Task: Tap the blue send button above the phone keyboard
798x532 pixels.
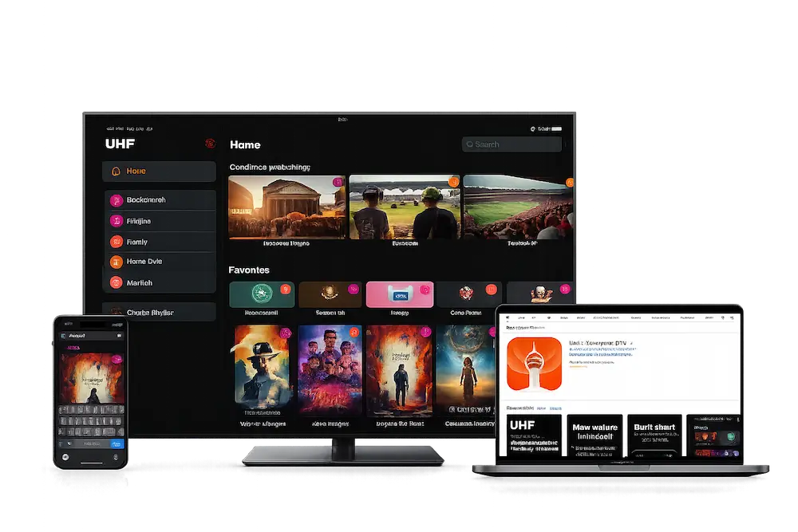Action: click(117, 443)
